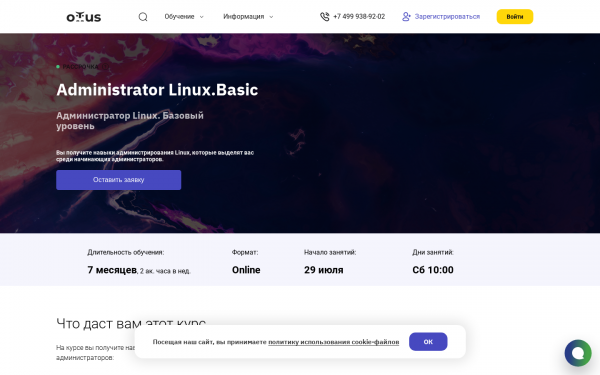Call the +7 499 938-92-02 number
This screenshot has height=375, width=600.
tap(359, 17)
